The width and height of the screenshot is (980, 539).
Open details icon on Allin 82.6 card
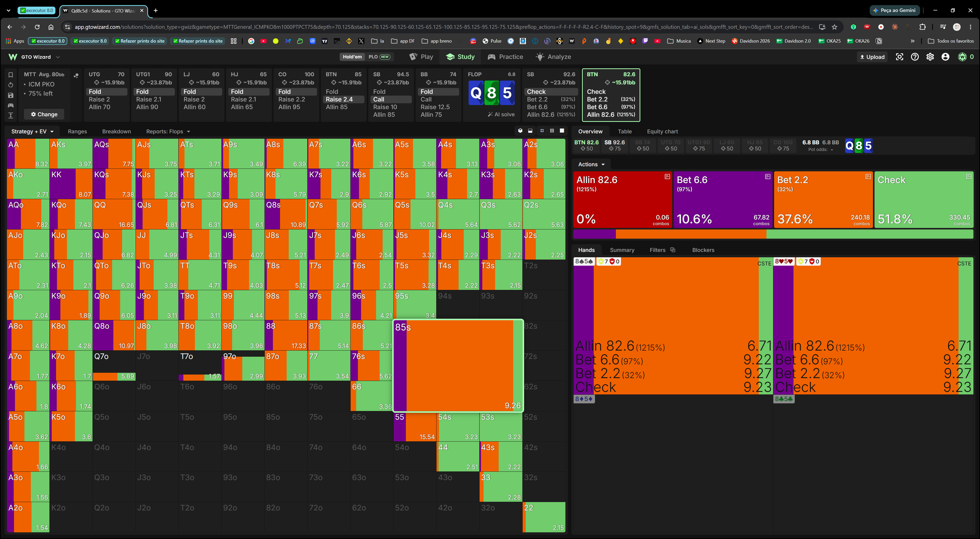[667, 177]
